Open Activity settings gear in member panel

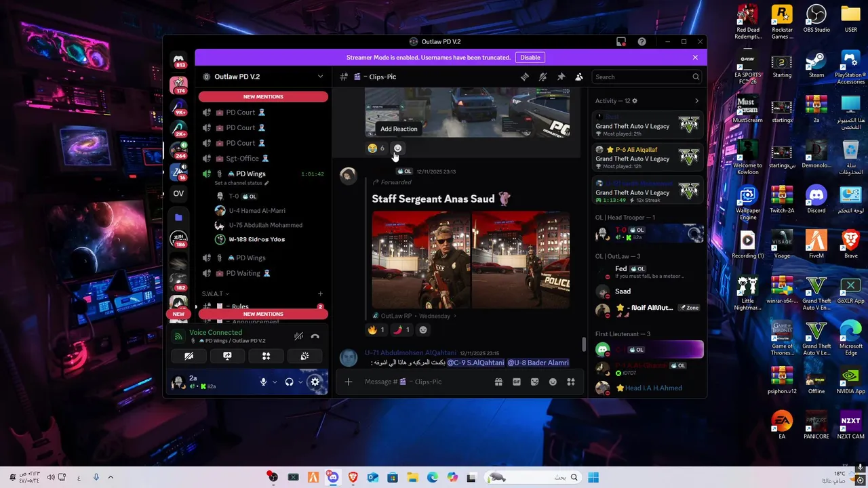point(635,101)
